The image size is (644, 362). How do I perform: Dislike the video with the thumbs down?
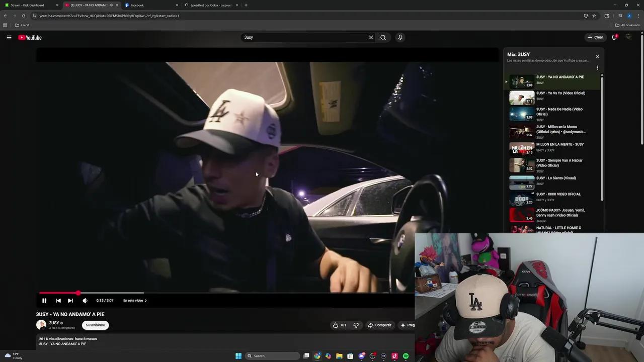[356, 325]
